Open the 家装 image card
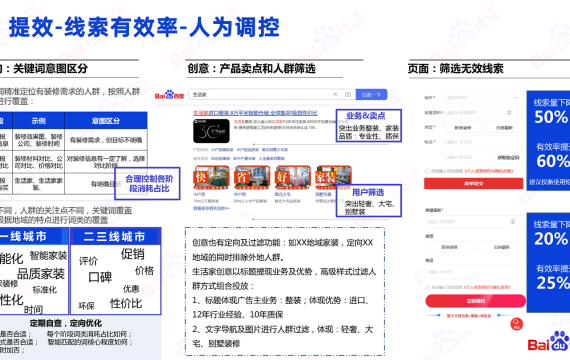Image resolution: width=570 pixels, height=360 pixels. (x=333, y=177)
